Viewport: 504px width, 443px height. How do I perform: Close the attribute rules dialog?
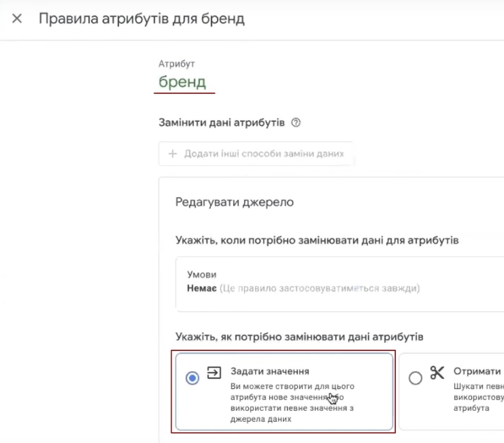point(17,18)
